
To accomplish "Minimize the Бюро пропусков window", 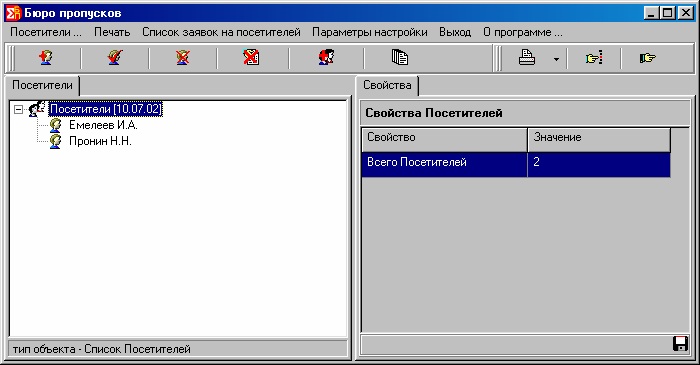I will (x=651, y=13).
